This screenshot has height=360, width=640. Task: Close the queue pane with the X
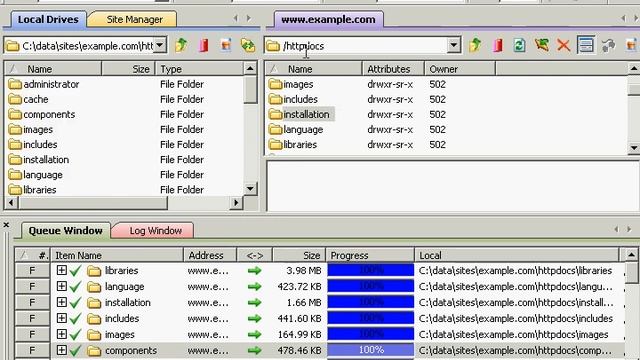[6, 224]
